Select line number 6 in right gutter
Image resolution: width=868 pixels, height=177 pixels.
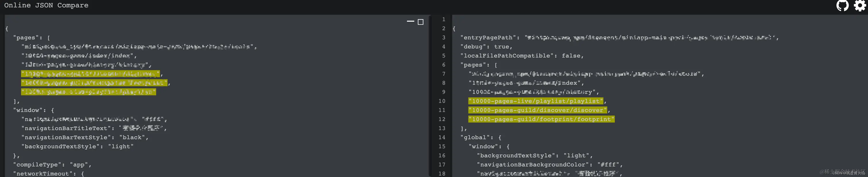[x=444, y=65]
